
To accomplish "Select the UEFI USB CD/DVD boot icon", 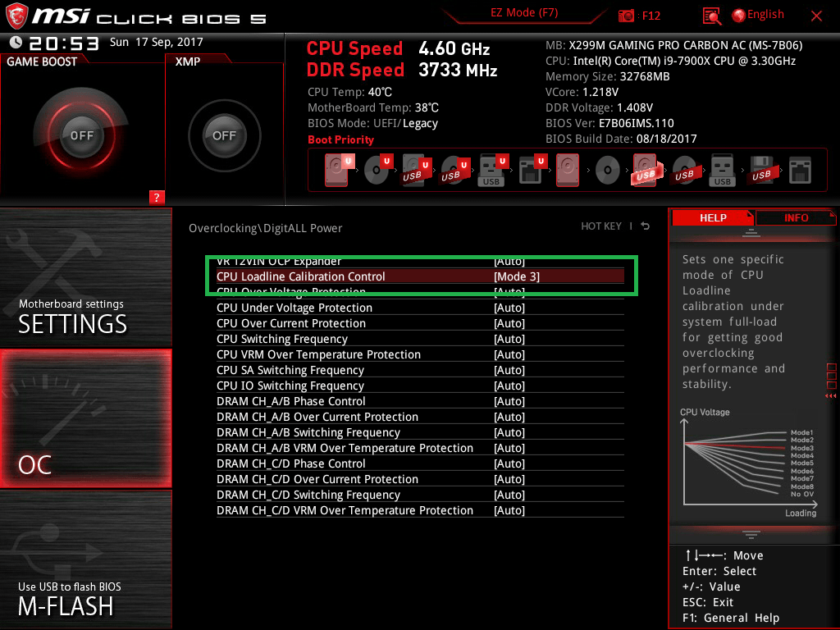I will coord(455,170).
